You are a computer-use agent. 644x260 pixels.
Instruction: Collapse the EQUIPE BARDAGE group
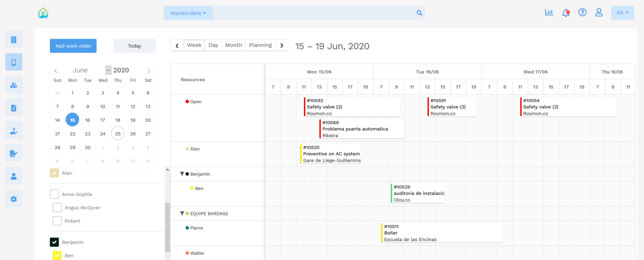(182, 213)
